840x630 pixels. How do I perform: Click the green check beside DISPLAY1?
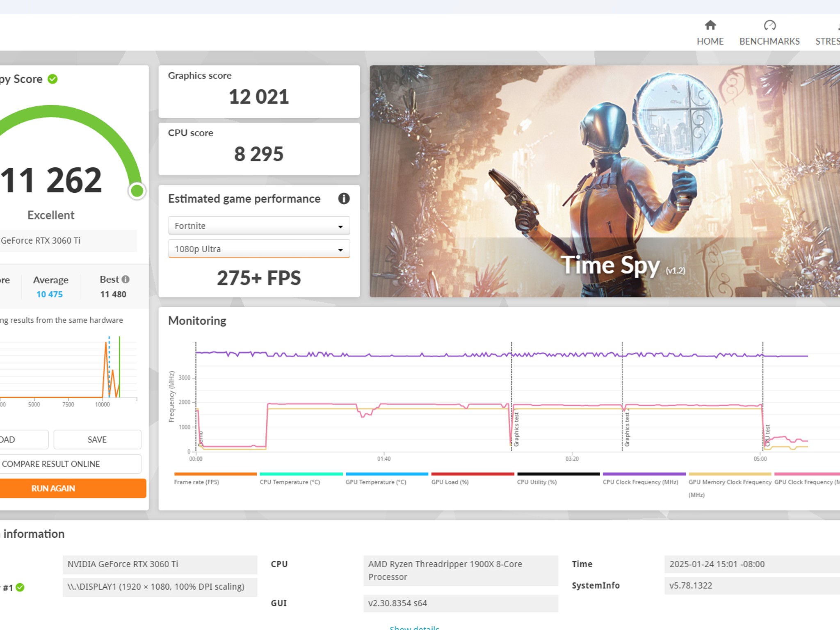tap(19, 587)
